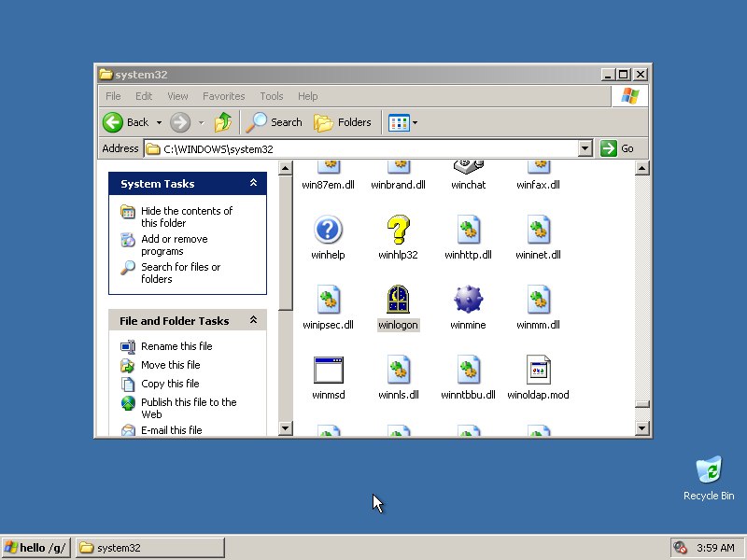Click the system32 title bar folder icon
The image size is (747, 560).
[106, 75]
